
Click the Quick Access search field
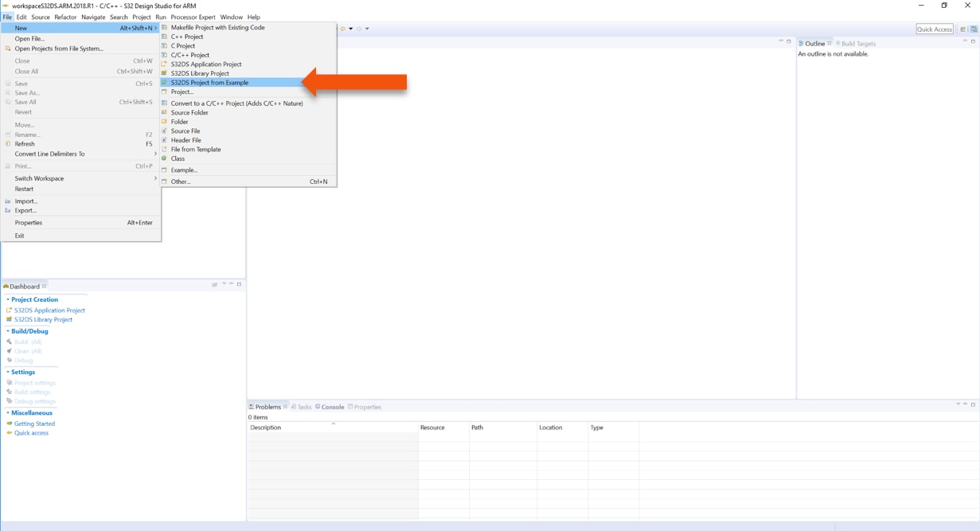coord(935,29)
